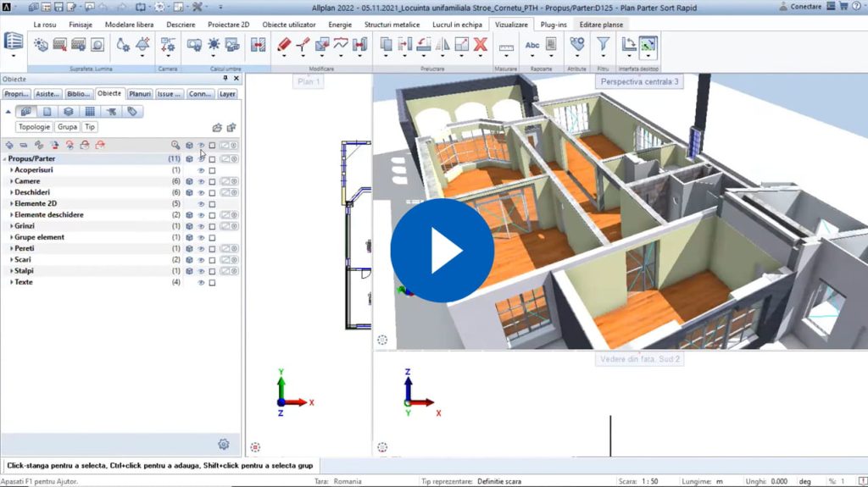The height and width of the screenshot is (487, 868).
Task: Click the red X delete tool in ribbon
Action: pos(481,45)
